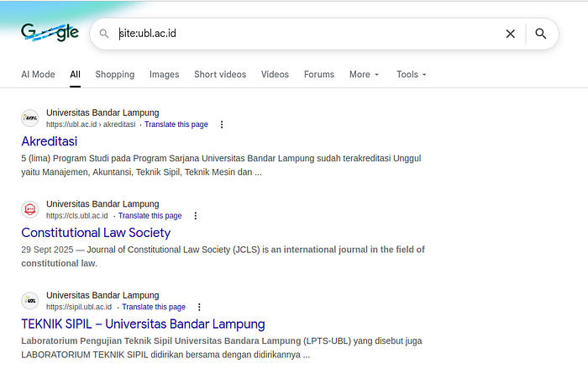The height and width of the screenshot is (369, 588).
Task: Click red favicon of Constitutional Law Society result
Action: coord(30,209)
